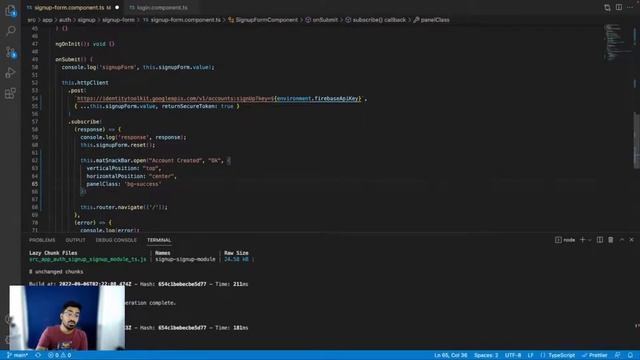Switch to the login.component.ts editor tab
Viewport: 640px width, 360px height.
coord(162,7)
